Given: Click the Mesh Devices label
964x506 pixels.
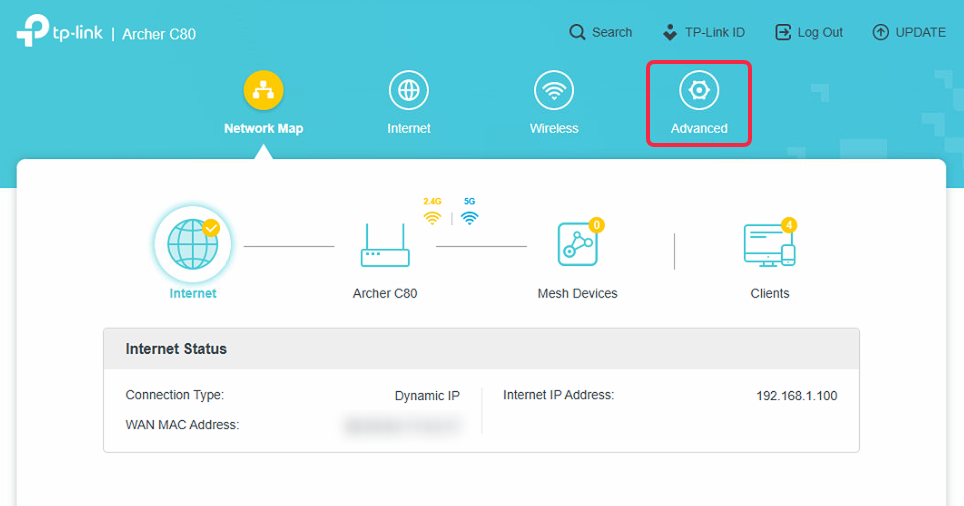Looking at the screenshot, I should pyautogui.click(x=577, y=293).
